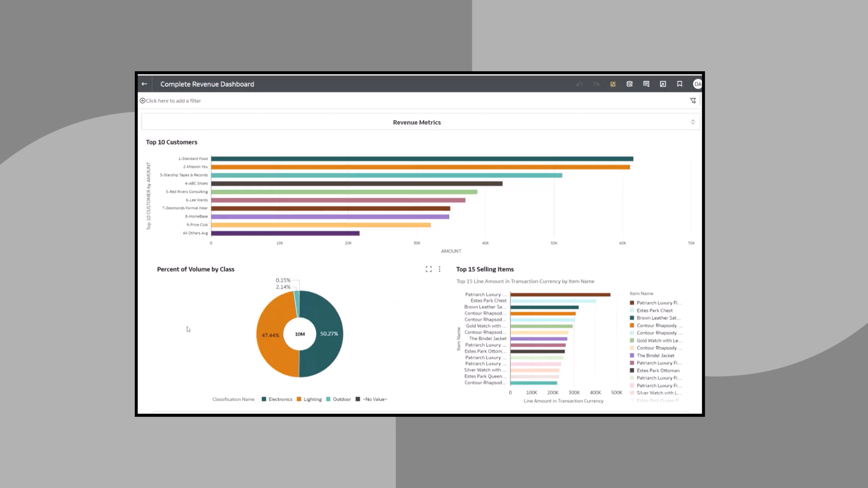
Task: Toggle ~No Value~ legend swatch
Action: (x=358, y=399)
